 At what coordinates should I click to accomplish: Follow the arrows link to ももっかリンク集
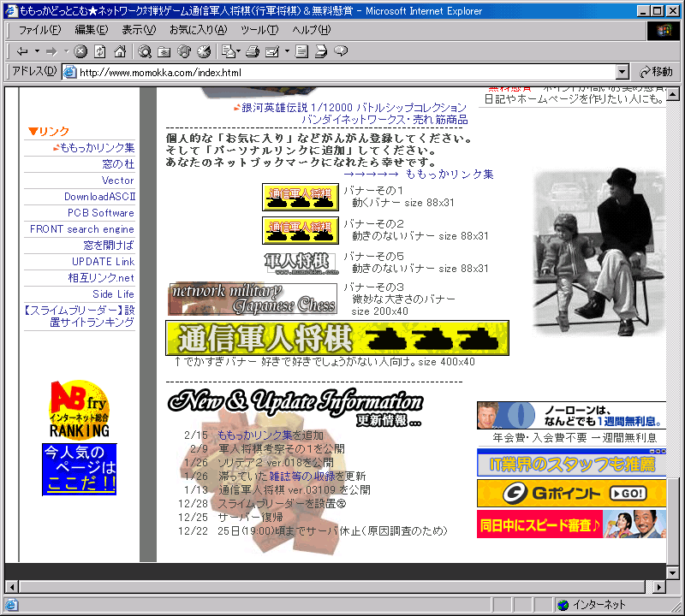coord(419,175)
